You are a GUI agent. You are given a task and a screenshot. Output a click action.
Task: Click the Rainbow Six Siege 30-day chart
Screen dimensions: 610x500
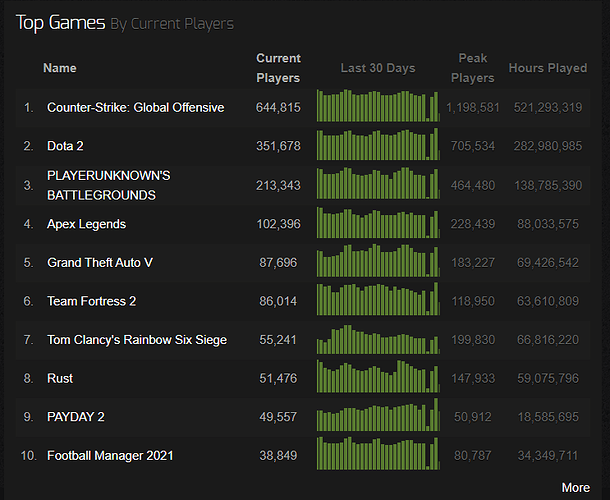point(378,339)
